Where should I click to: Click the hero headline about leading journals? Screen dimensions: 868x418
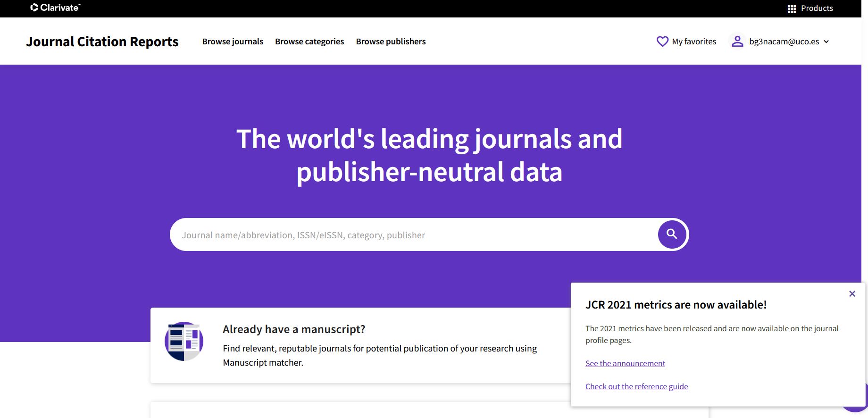pos(429,155)
